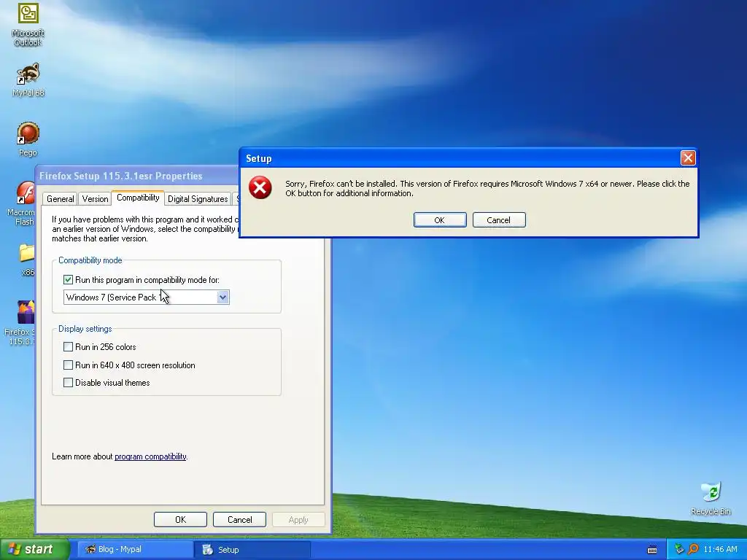Open the Microsoft Outlook desktop icon
Viewport: 747px width, 560px height.
click(28, 24)
